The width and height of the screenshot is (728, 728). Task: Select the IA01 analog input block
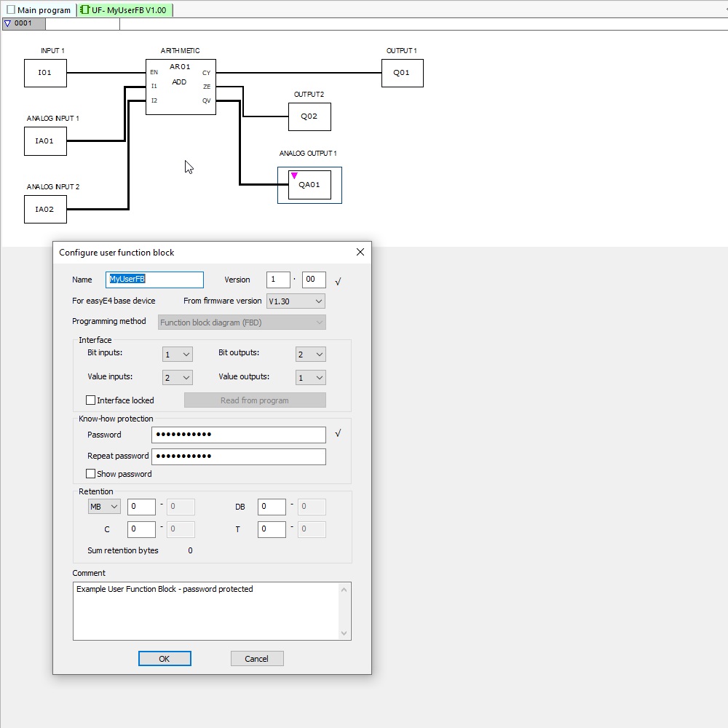point(45,141)
